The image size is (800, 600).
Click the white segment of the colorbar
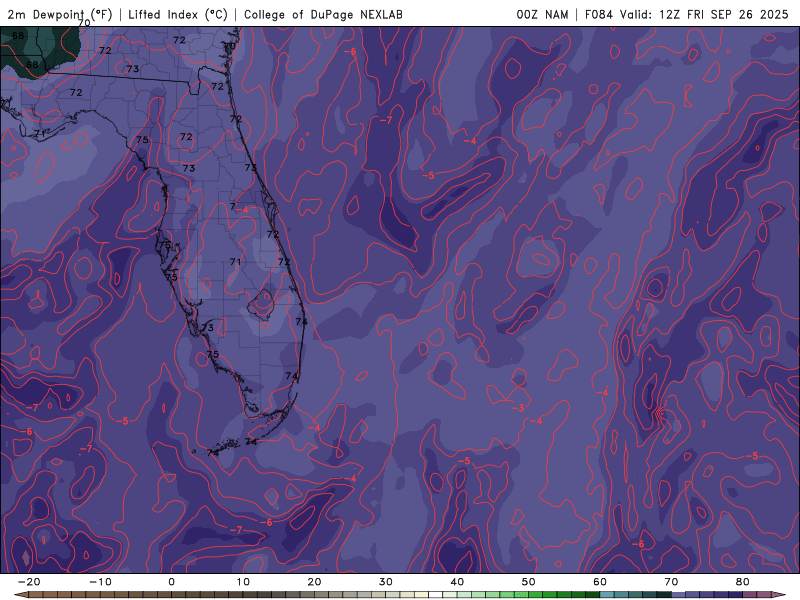[435, 595]
